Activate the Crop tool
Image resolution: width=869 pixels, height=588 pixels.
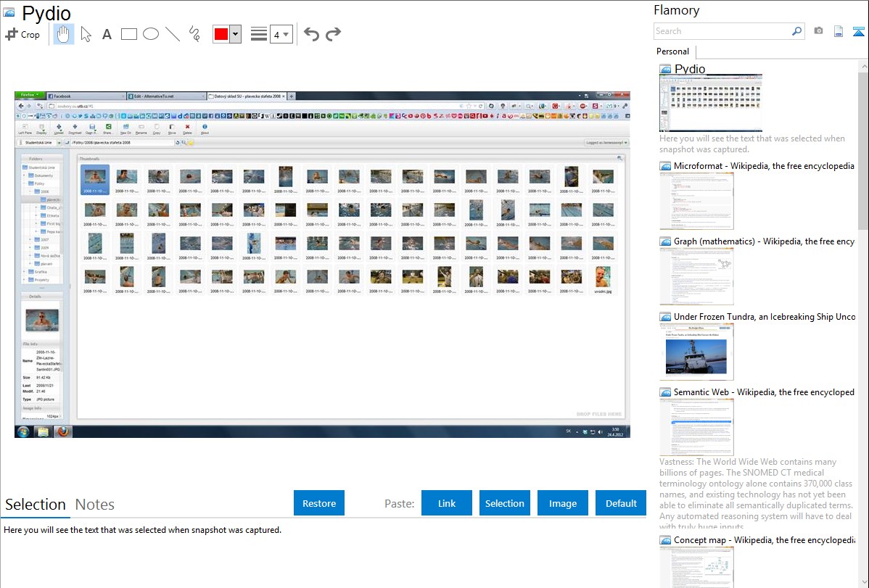point(22,34)
